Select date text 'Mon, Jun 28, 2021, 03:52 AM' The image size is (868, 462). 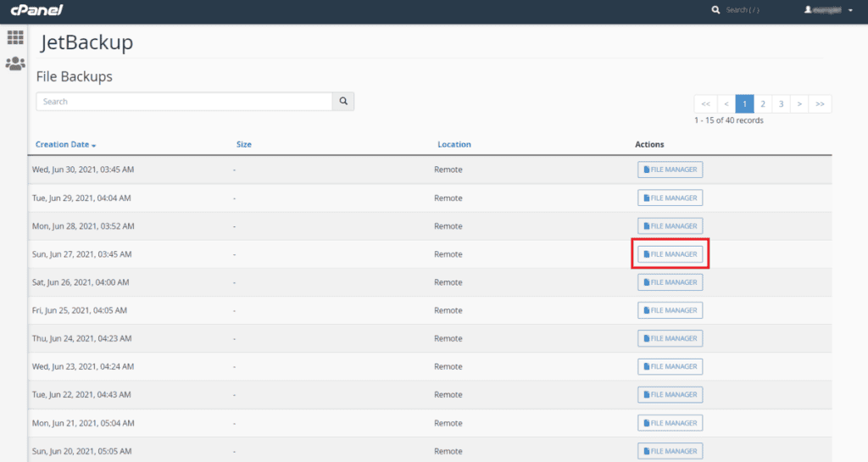click(x=83, y=226)
